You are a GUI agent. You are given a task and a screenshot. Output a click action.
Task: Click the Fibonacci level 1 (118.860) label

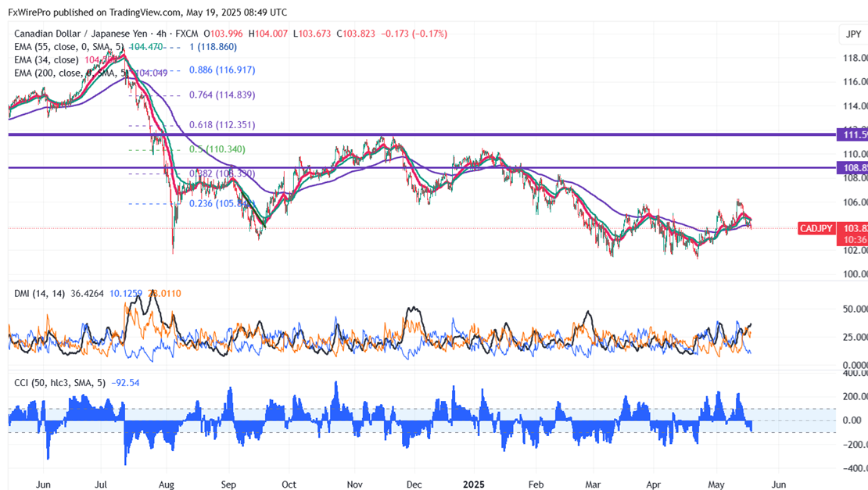coord(213,47)
